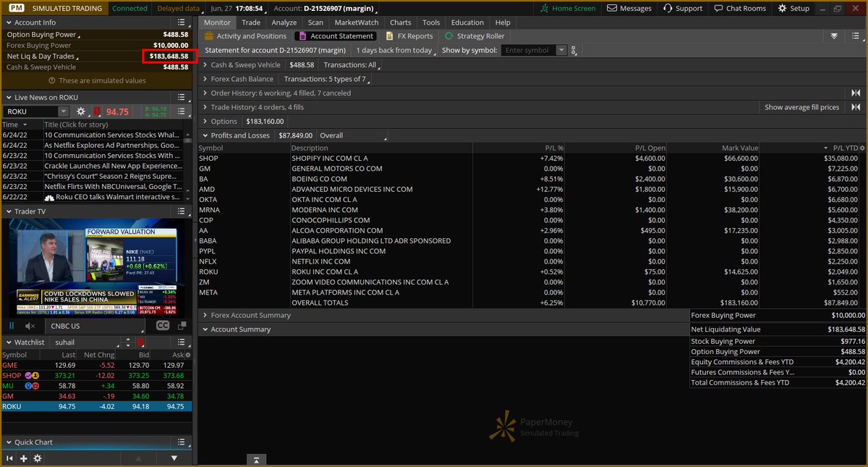Switch to the Trade tab
Screen dimensions: 868x467
(x=251, y=22)
